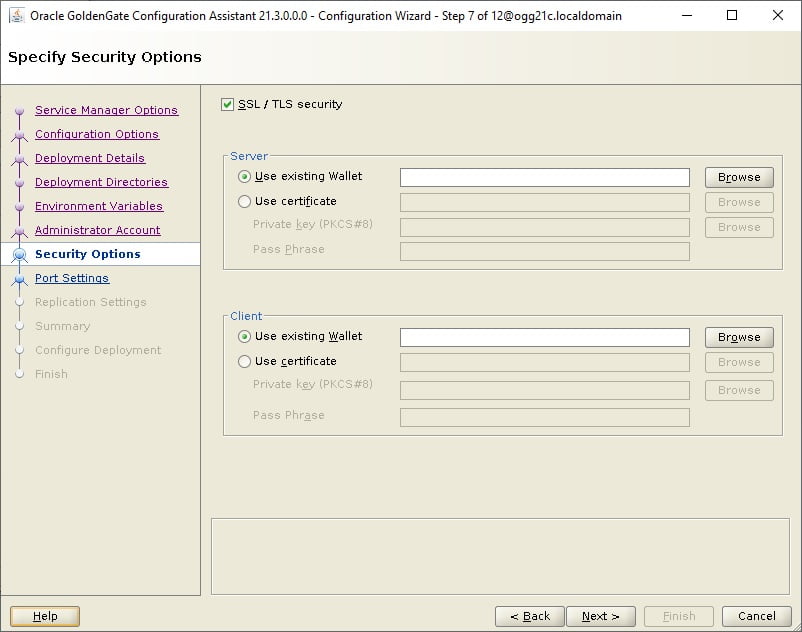
Task: Open Deployment Directories step link
Action: (x=101, y=182)
